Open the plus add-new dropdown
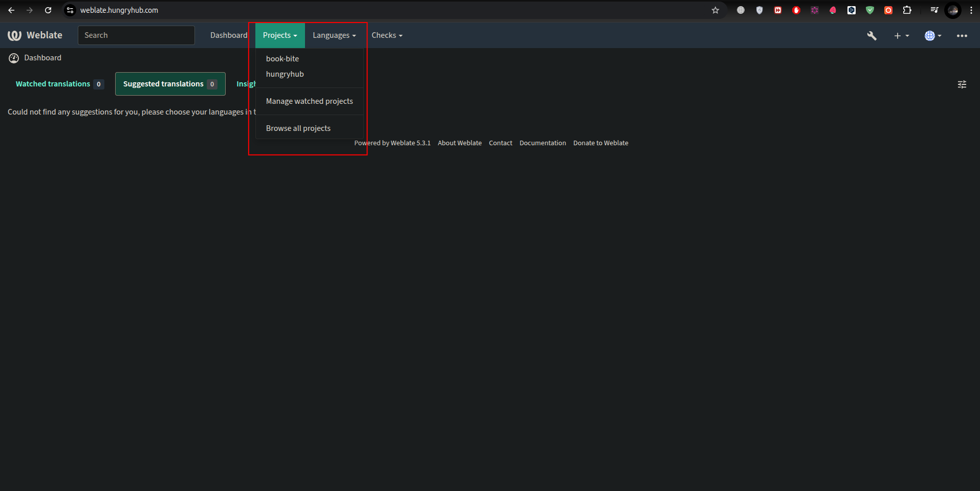 [x=901, y=36]
